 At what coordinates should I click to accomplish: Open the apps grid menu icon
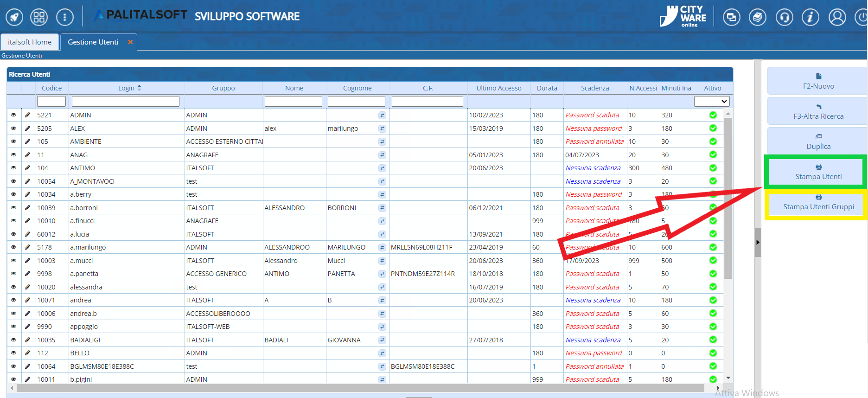click(x=39, y=18)
